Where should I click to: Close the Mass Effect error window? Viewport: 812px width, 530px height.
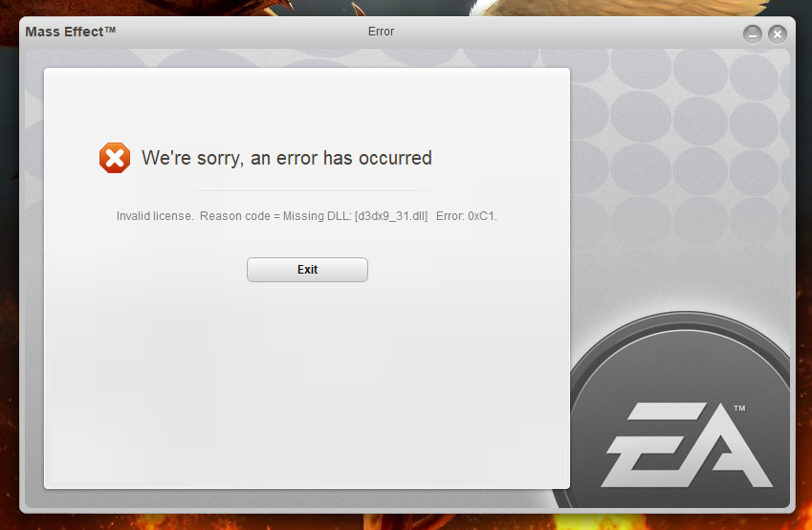pos(778,34)
